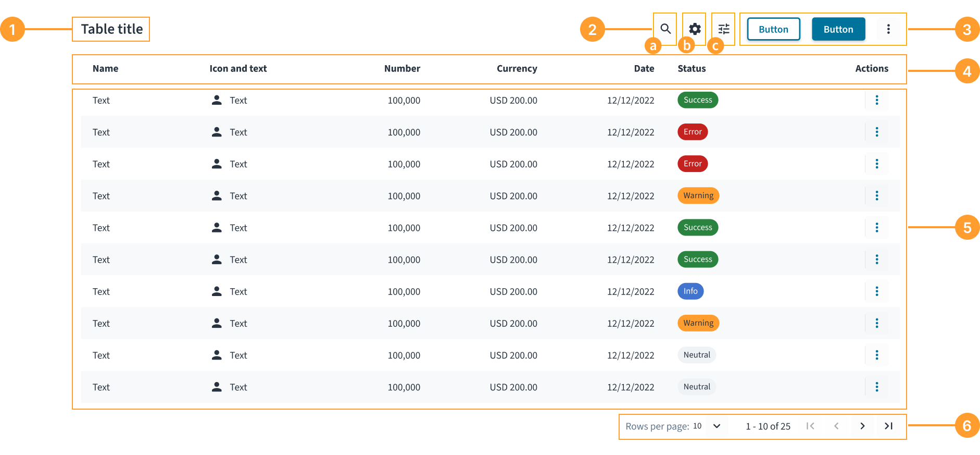The image size is (980, 455).
Task: Open the filter sliders icon
Action: (x=724, y=29)
